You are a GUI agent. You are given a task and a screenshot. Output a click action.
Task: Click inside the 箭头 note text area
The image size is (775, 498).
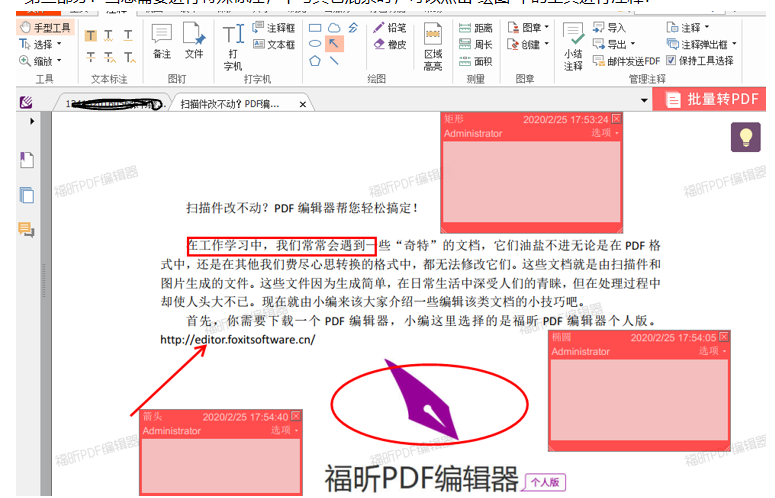(221, 465)
